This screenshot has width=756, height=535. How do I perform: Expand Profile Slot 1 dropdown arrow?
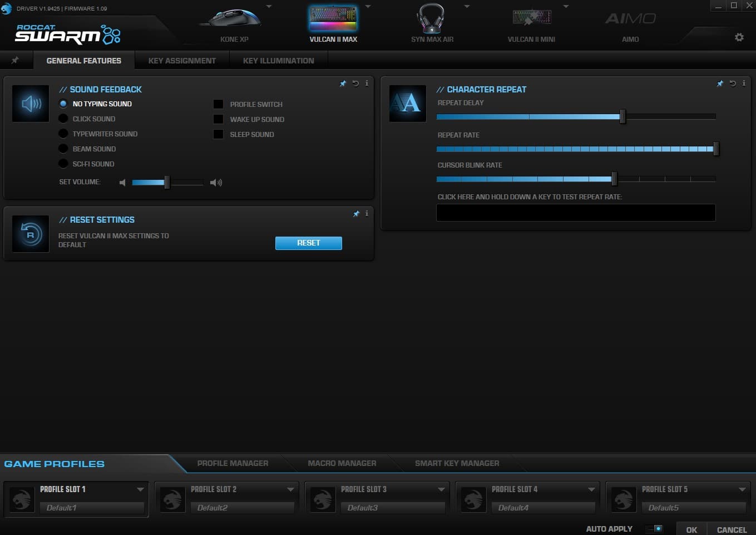click(x=140, y=489)
